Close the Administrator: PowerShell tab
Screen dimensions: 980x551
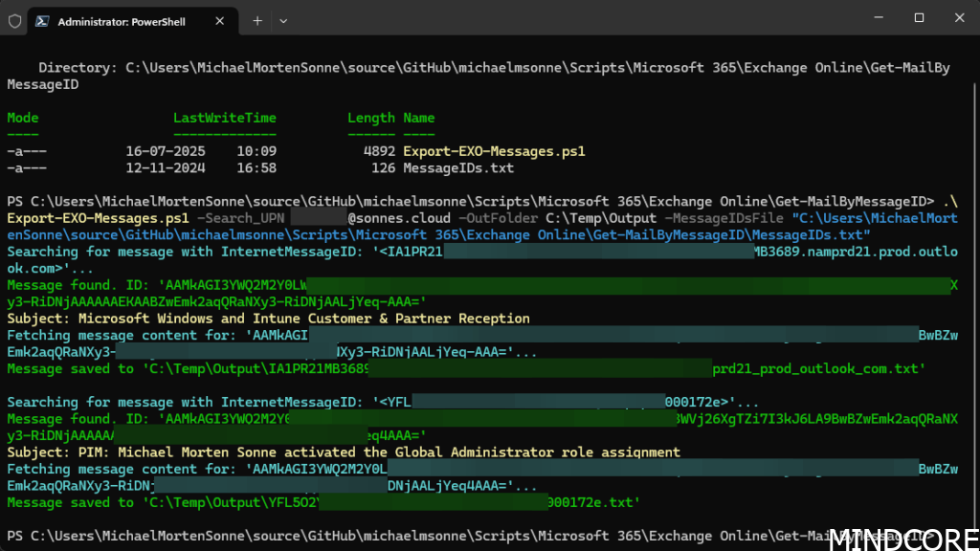coord(220,20)
